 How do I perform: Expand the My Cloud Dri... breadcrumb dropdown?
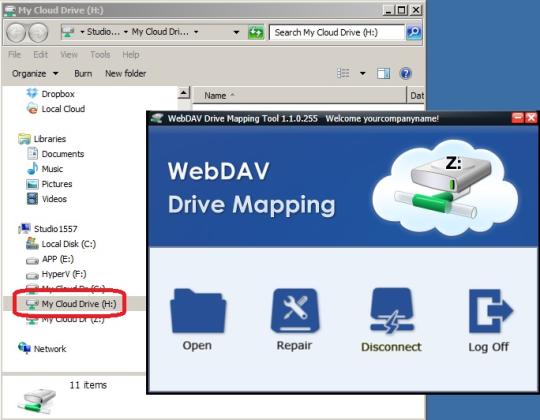click(x=196, y=32)
